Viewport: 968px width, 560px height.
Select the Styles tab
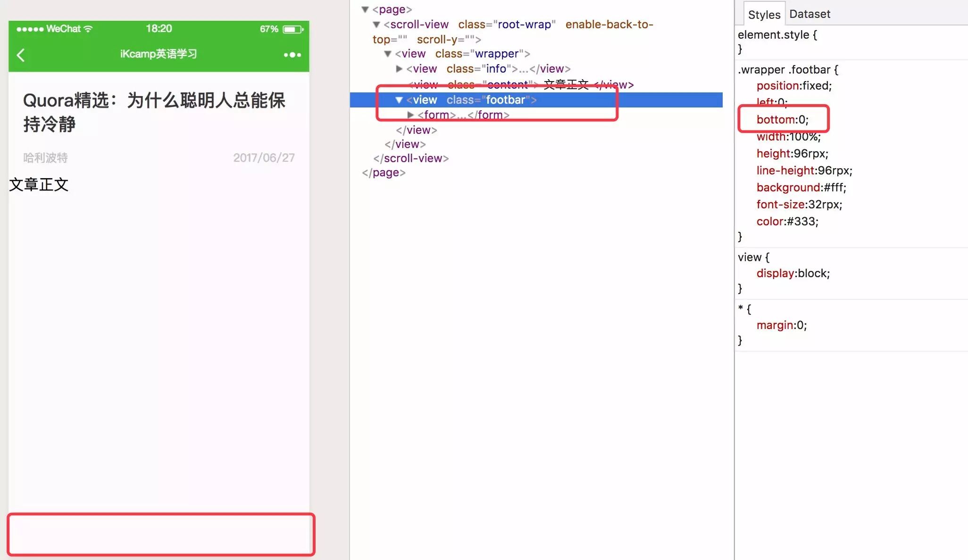point(764,15)
